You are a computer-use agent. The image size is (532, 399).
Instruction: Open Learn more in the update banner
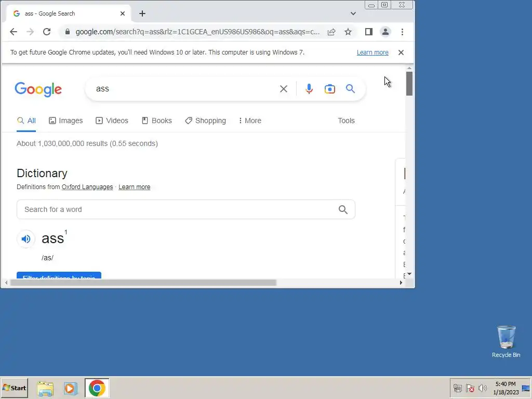click(373, 52)
